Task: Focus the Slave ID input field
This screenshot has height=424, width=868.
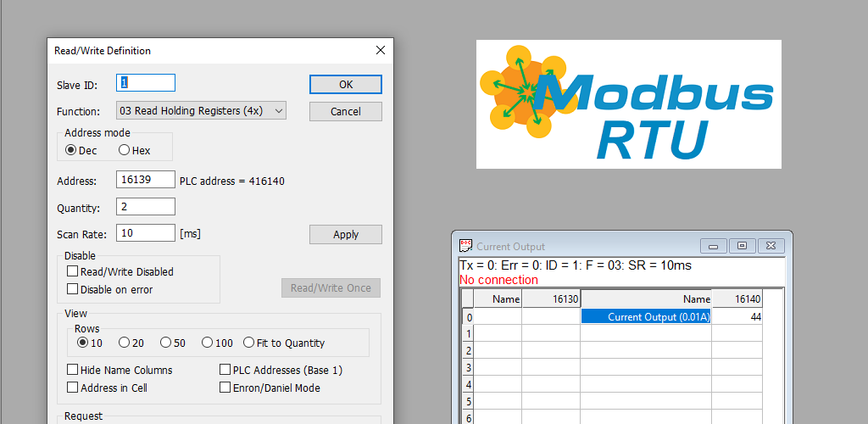Action: point(146,82)
